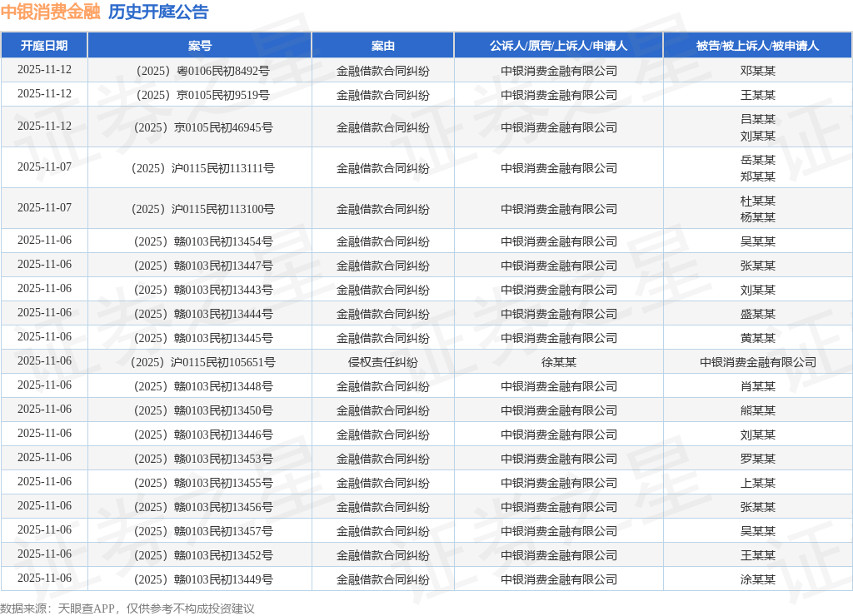853x616 pixels.
Task: Click defendant 王某某 in 9519号 row
Action: point(758,95)
